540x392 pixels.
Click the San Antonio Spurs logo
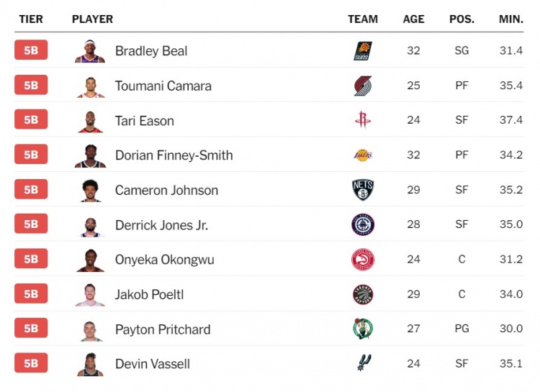coord(363,363)
